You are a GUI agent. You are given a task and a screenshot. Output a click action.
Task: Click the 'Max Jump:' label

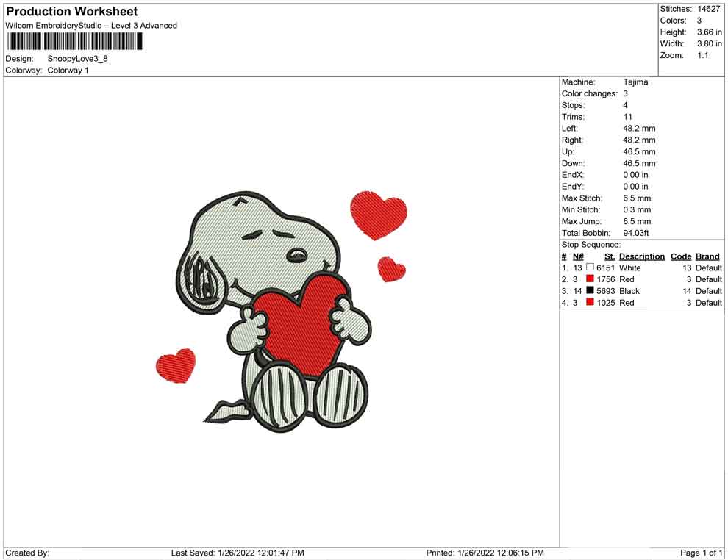(x=582, y=221)
